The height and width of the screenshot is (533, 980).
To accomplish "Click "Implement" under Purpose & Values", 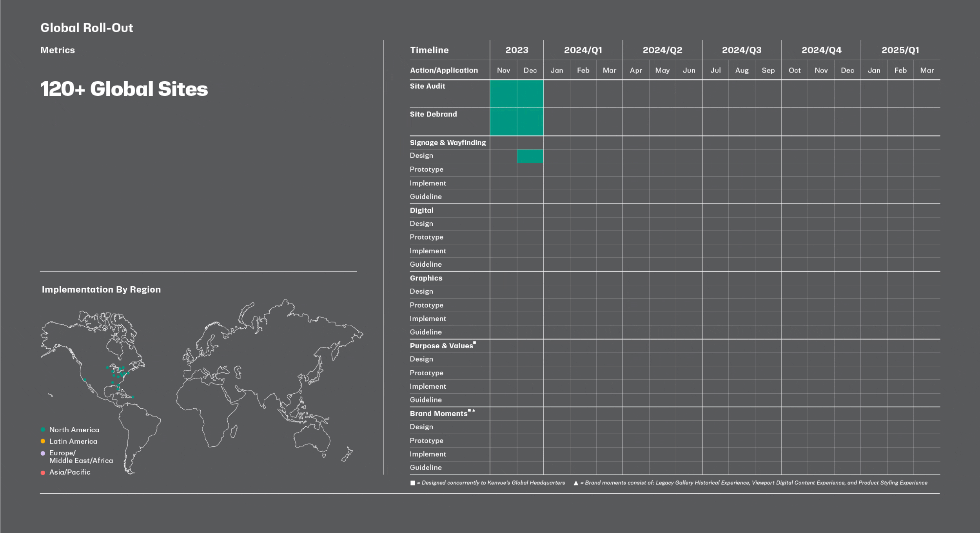I will [x=428, y=386].
